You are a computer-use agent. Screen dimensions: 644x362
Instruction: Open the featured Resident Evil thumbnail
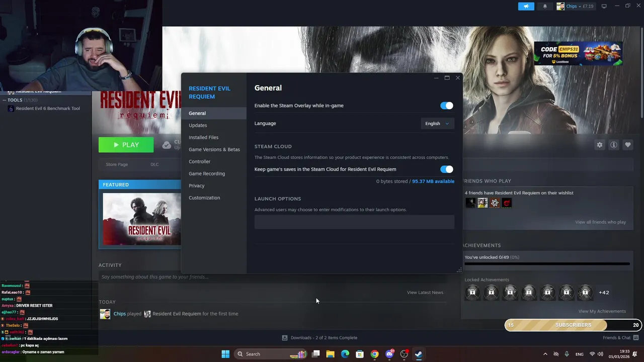click(141, 219)
